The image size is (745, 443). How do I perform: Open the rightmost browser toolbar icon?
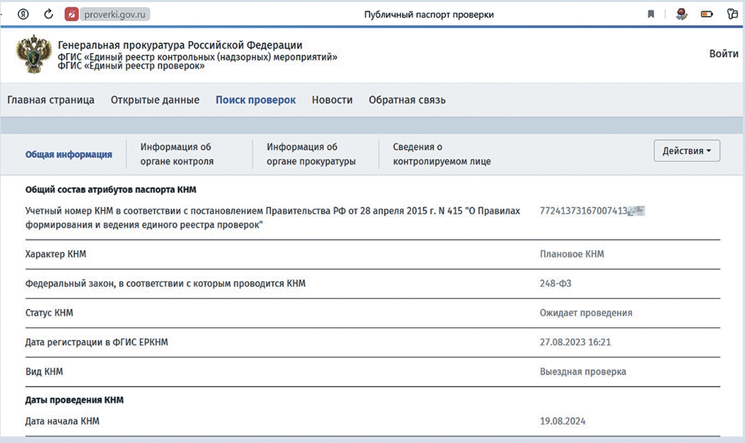(x=732, y=15)
